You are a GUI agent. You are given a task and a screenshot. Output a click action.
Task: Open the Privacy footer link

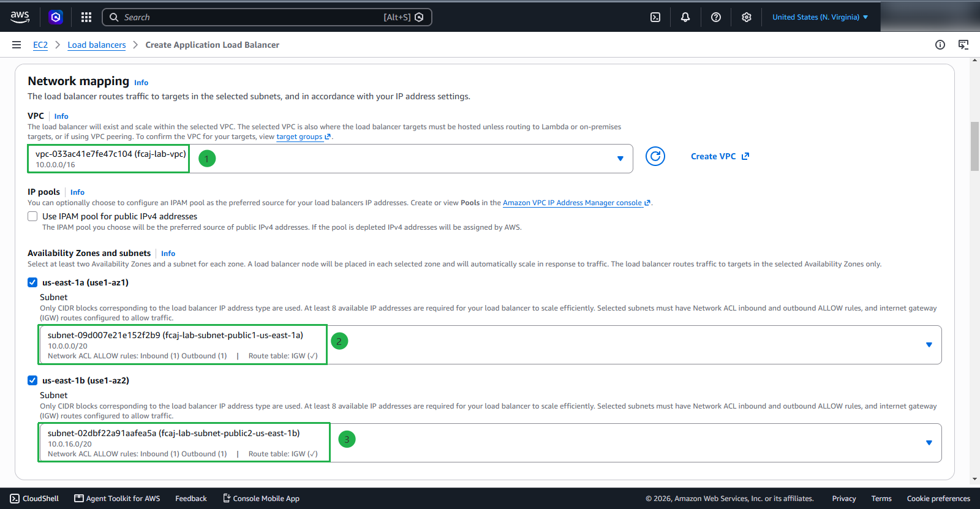844,499
